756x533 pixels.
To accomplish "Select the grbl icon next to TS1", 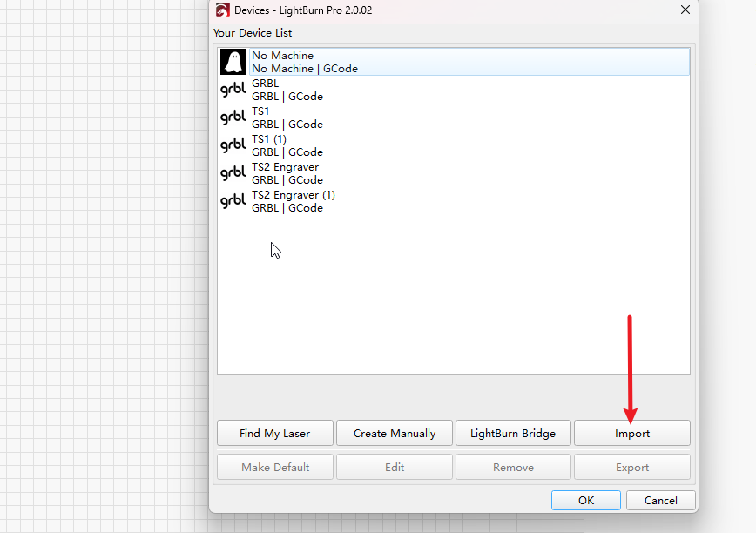I will [233, 118].
